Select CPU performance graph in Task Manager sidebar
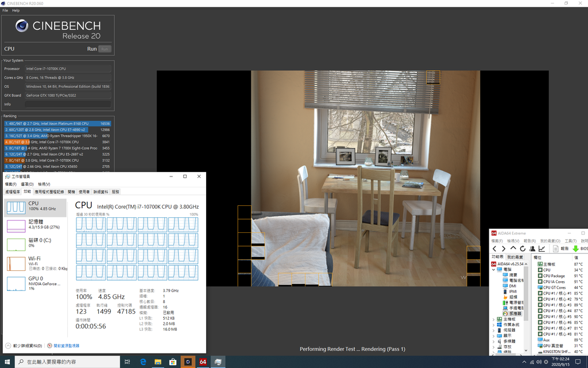The image size is (588, 368). (35, 208)
